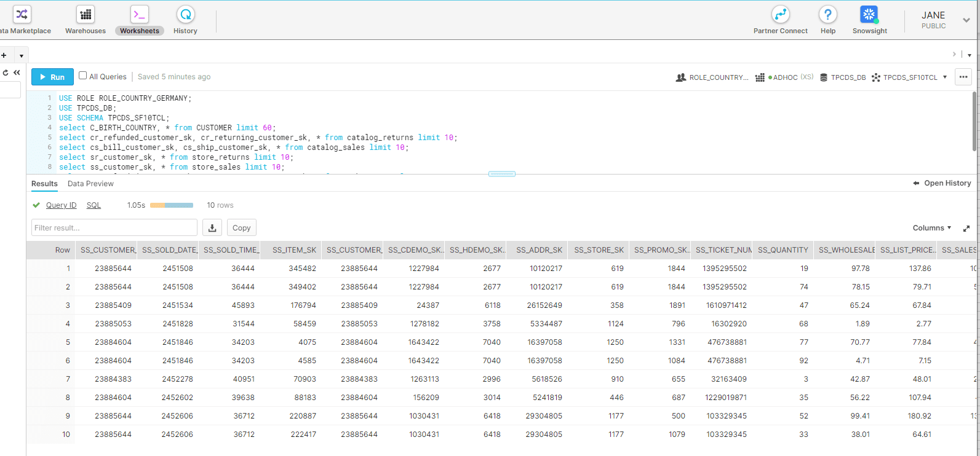The width and height of the screenshot is (980, 456).
Task: Add a new worksheet tab
Action: (x=4, y=55)
